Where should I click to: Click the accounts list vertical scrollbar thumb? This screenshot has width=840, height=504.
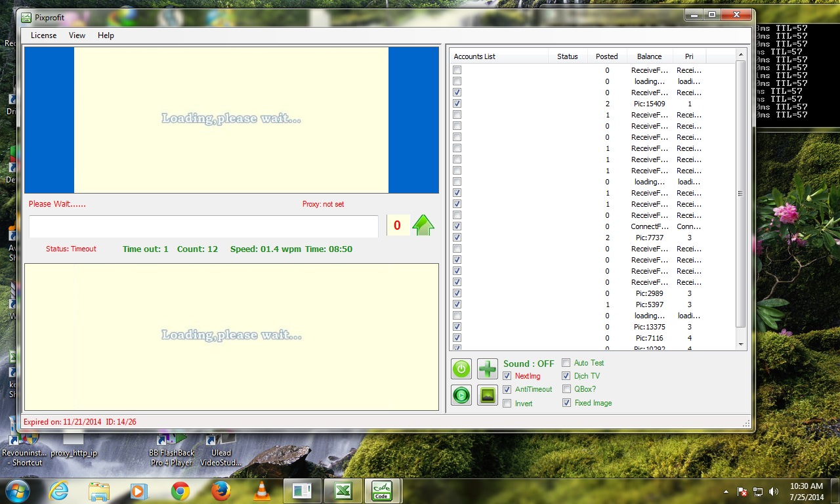pyautogui.click(x=741, y=194)
